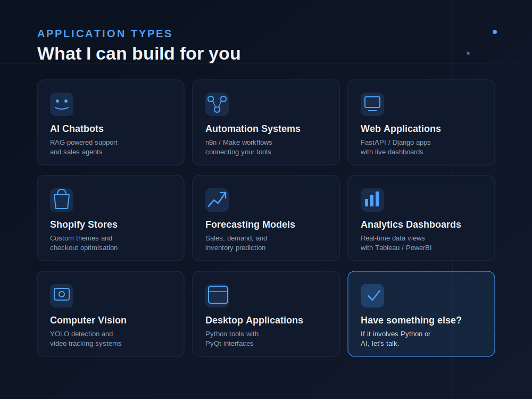Select the Desktop Applications card title
Viewport: 532px width, 399px height.
coord(254,320)
